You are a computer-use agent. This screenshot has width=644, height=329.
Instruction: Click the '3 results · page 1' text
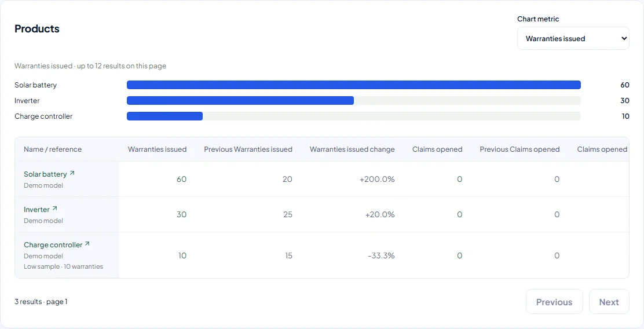[41, 301]
